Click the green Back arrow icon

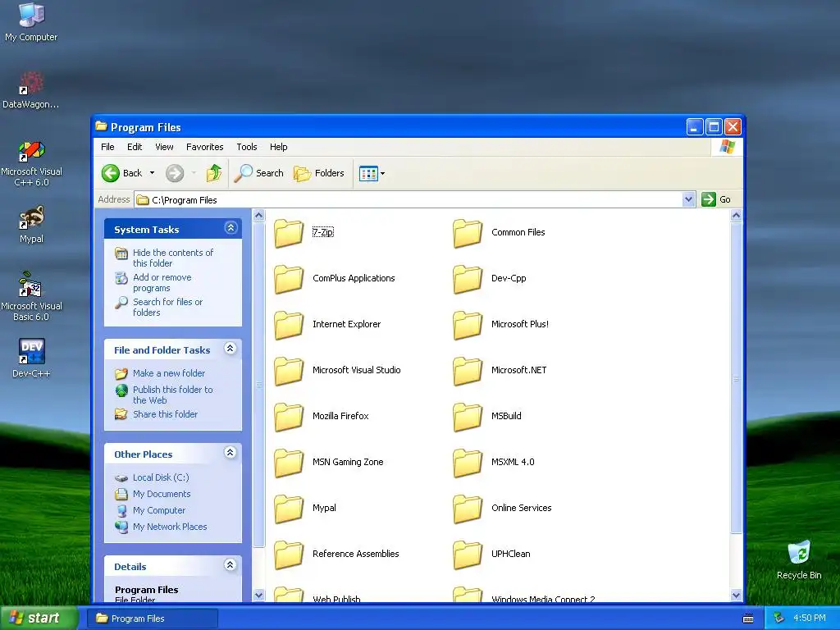tap(111, 173)
